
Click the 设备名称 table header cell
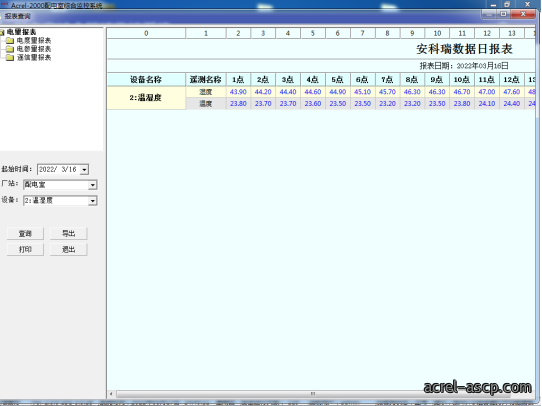pyautogui.click(x=146, y=79)
